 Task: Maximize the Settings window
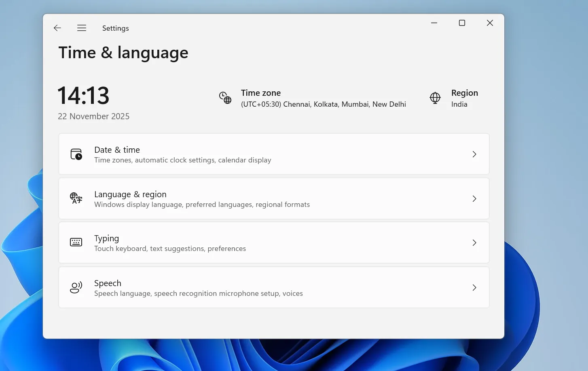462,23
